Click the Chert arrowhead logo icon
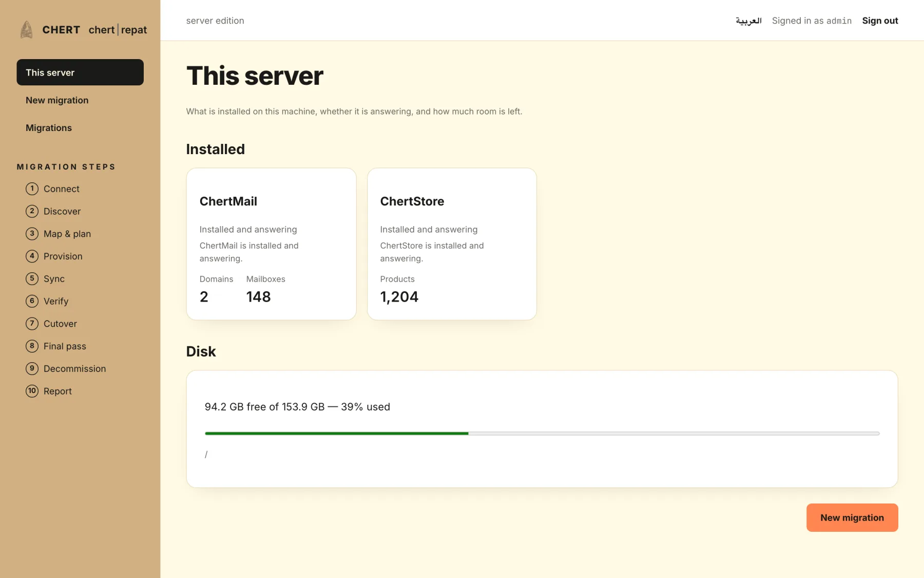Viewport: 924px width, 578px height. (27, 30)
